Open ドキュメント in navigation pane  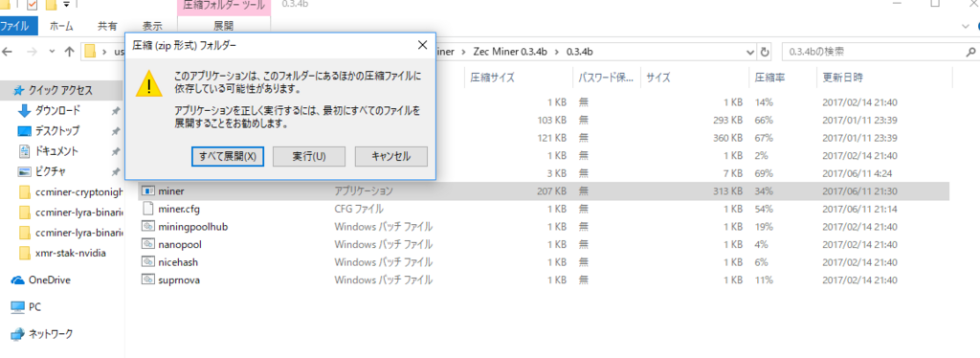point(56,150)
